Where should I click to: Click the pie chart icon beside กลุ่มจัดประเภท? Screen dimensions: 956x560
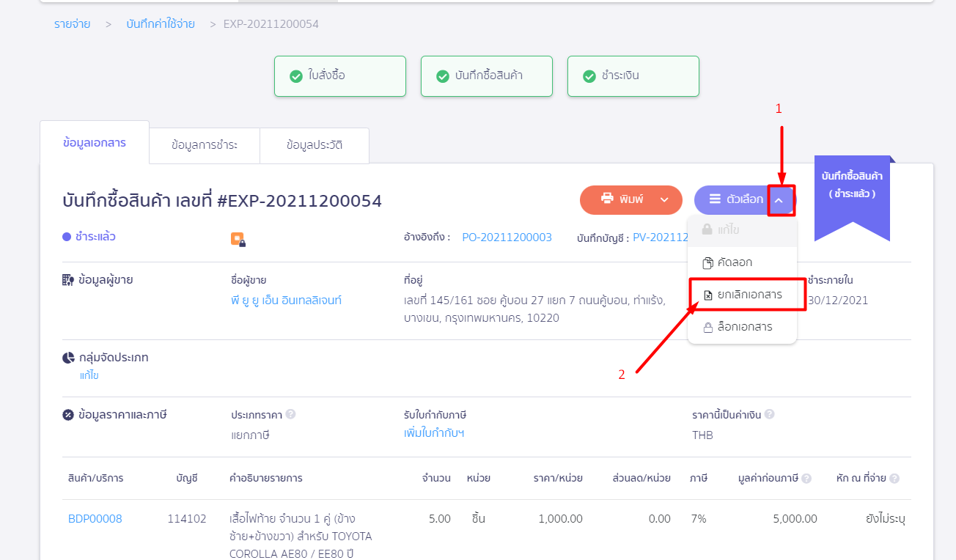68,358
